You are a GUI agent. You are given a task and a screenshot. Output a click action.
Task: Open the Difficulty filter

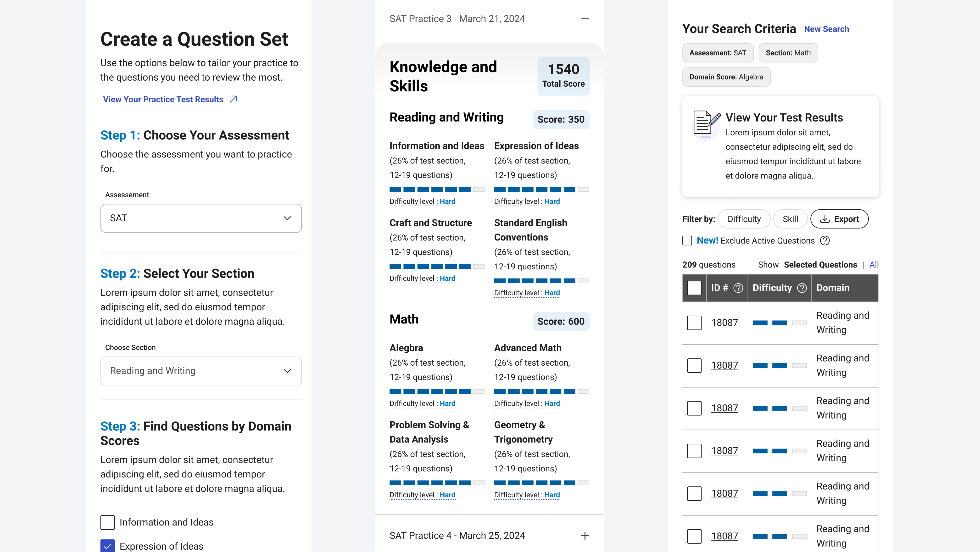744,219
